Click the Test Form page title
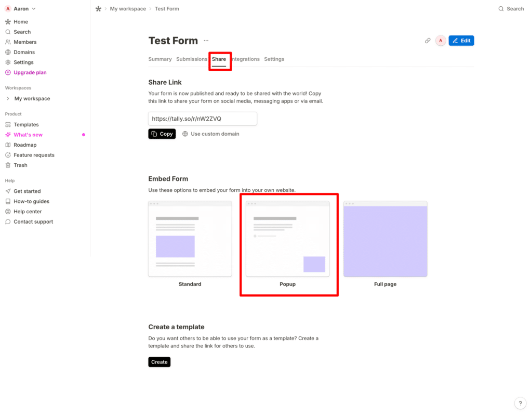 (173, 41)
